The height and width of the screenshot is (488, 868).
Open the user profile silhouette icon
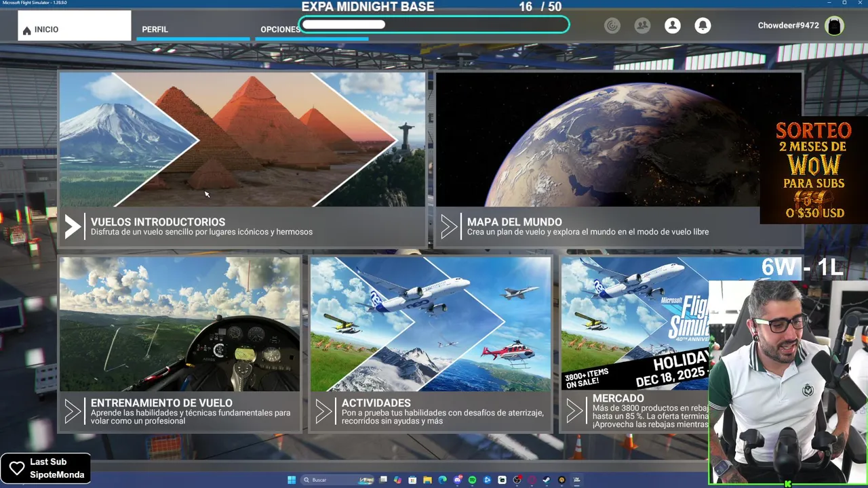(673, 26)
